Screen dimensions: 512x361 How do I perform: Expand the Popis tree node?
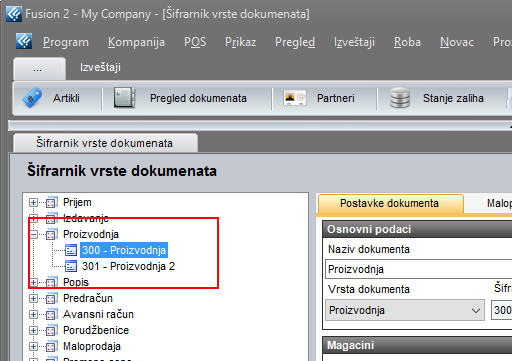[x=33, y=282]
